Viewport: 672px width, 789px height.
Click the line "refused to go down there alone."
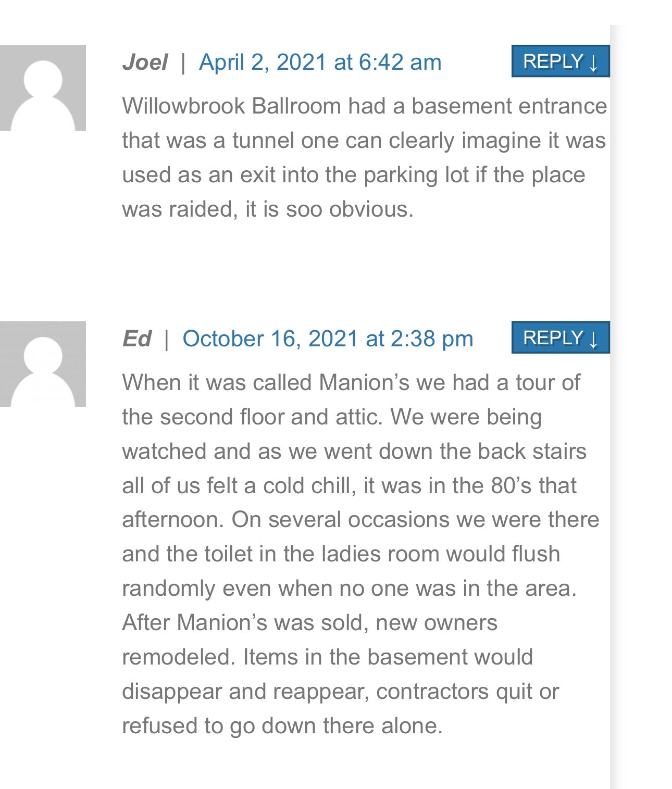tap(282, 726)
